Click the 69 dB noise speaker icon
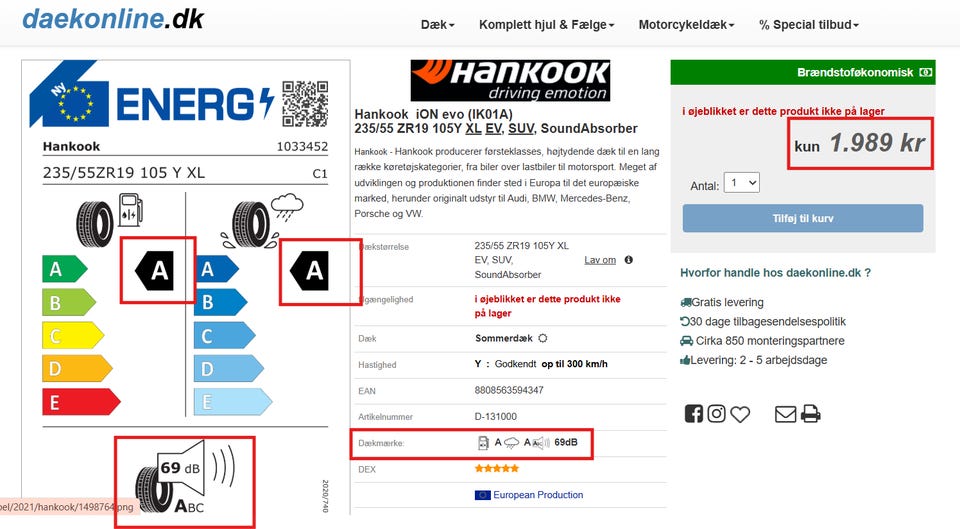This screenshot has height=529, width=960. pos(186,476)
